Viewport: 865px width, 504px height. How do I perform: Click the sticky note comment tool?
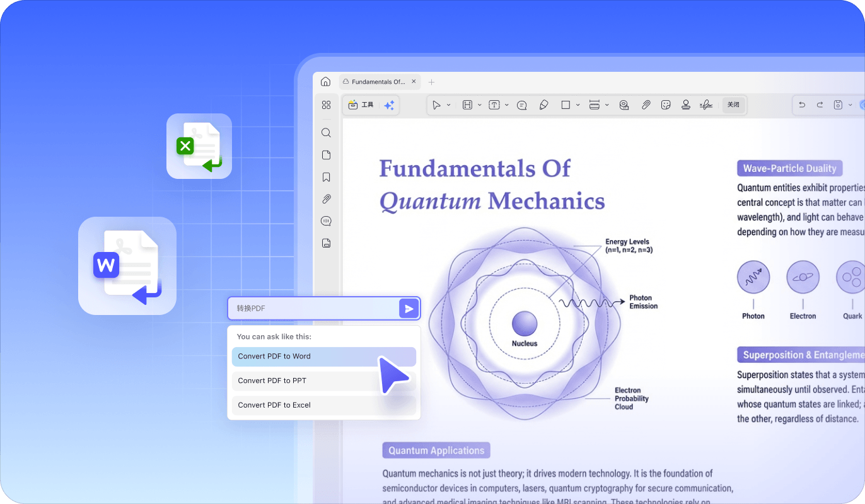point(522,105)
